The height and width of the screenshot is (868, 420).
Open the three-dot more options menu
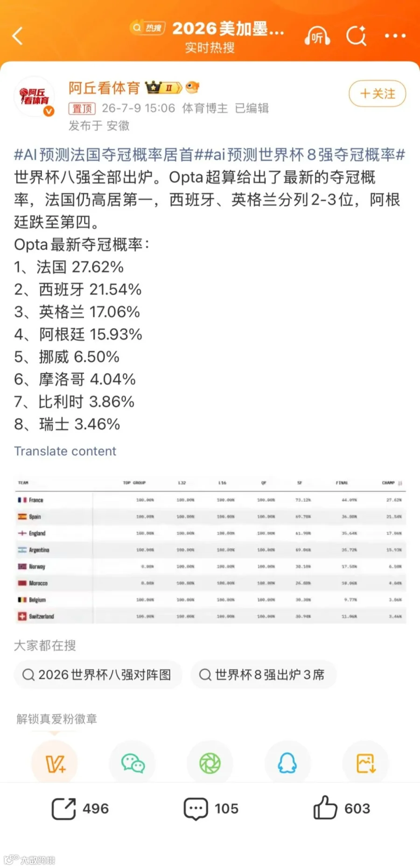tap(395, 35)
